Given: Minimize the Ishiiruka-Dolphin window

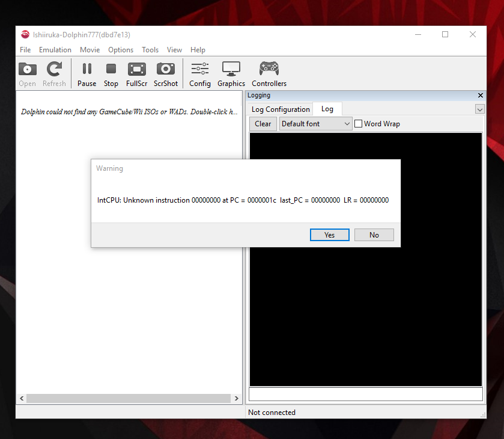Looking at the screenshot, I should [x=418, y=34].
